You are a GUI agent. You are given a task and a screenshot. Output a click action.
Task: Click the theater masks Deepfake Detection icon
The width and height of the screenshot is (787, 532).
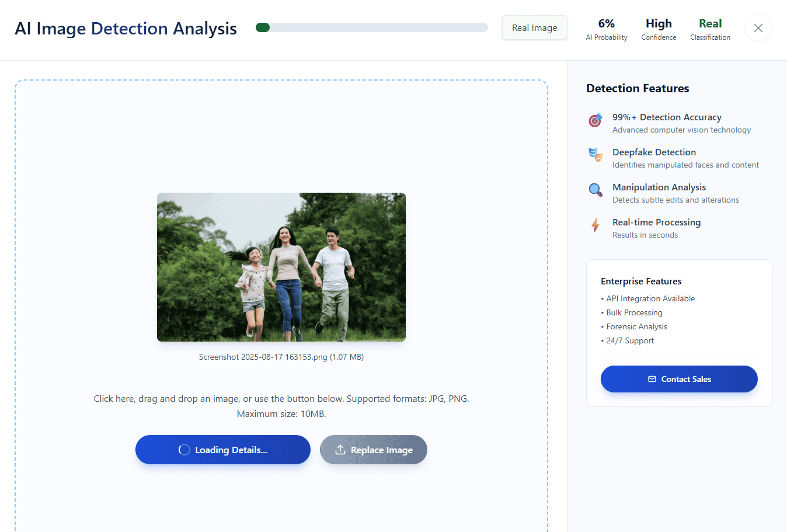click(x=595, y=155)
